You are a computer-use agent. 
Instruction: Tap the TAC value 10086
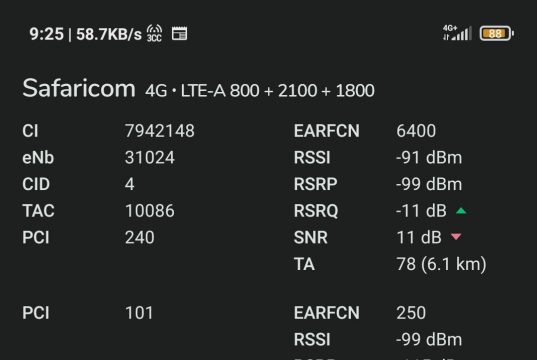click(x=150, y=211)
